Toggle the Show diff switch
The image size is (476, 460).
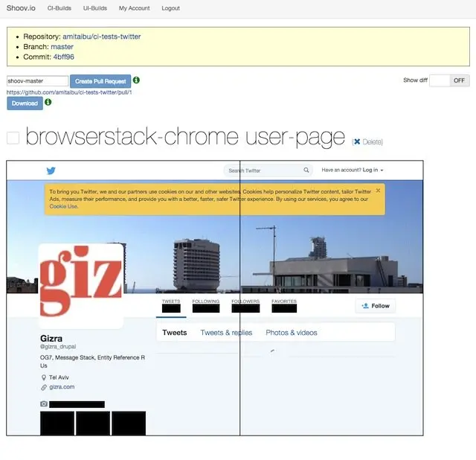pyautogui.click(x=449, y=80)
